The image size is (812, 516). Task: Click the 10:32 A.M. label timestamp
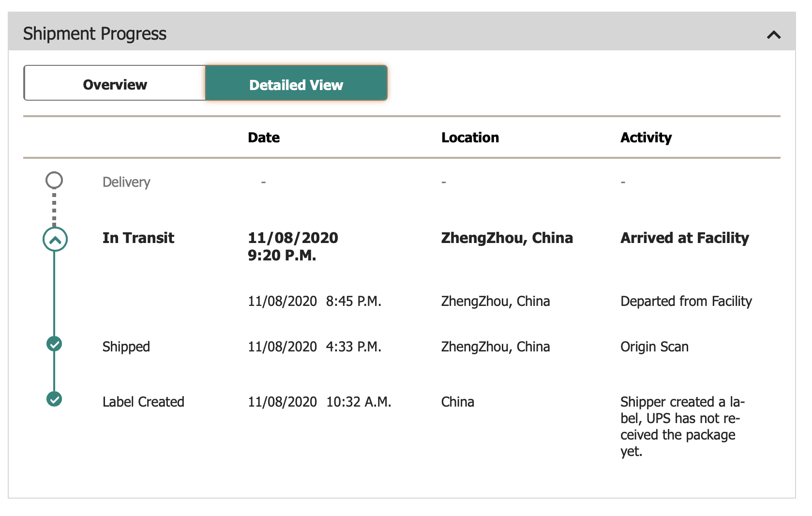(359, 402)
